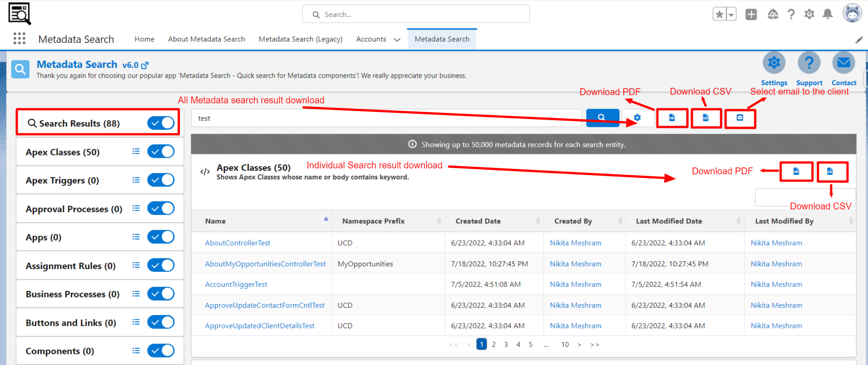Open the App Launcher dots grid

[19, 39]
